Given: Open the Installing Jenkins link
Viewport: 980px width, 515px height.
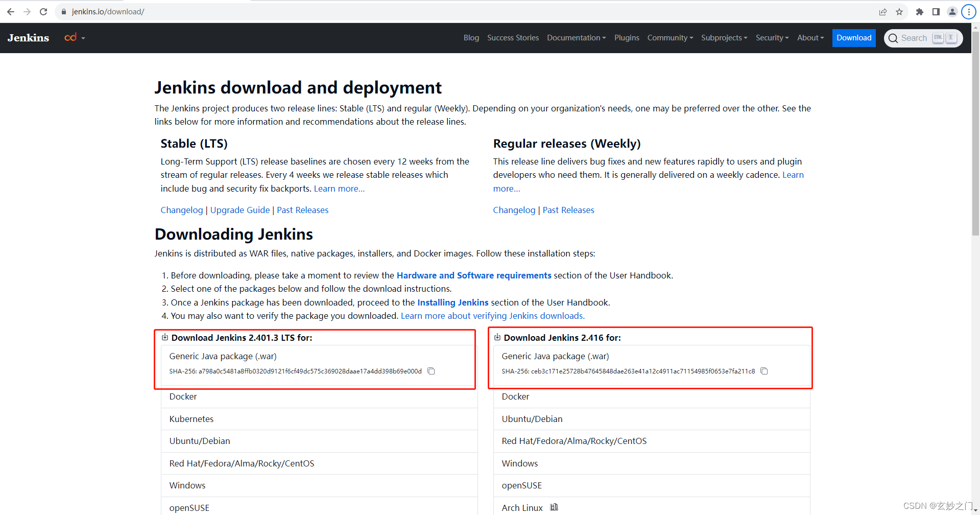Looking at the screenshot, I should coord(453,302).
